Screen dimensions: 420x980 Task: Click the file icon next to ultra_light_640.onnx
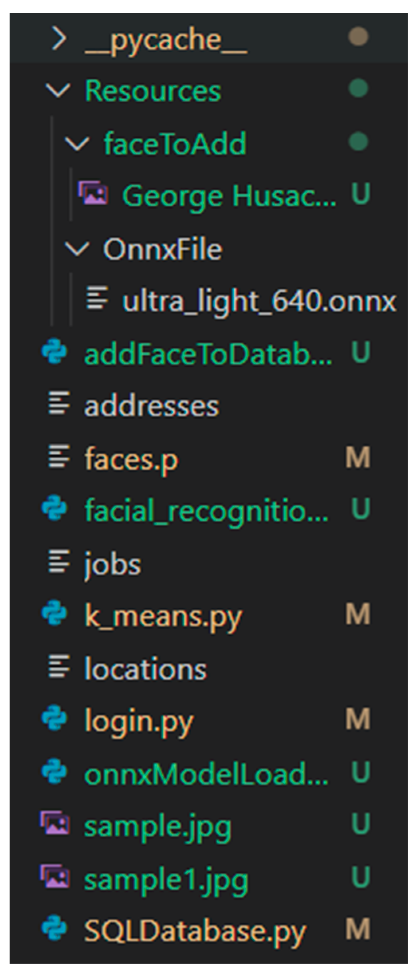97,298
